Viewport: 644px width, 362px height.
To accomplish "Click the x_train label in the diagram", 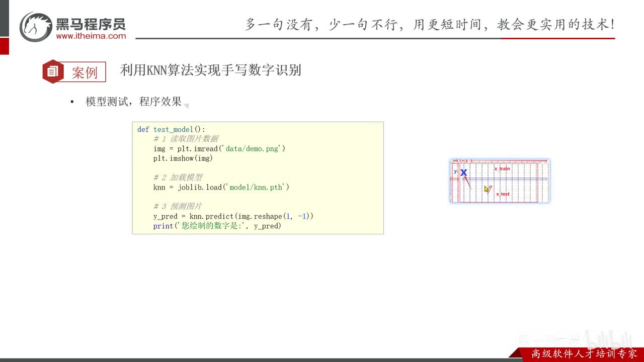I will point(502,169).
